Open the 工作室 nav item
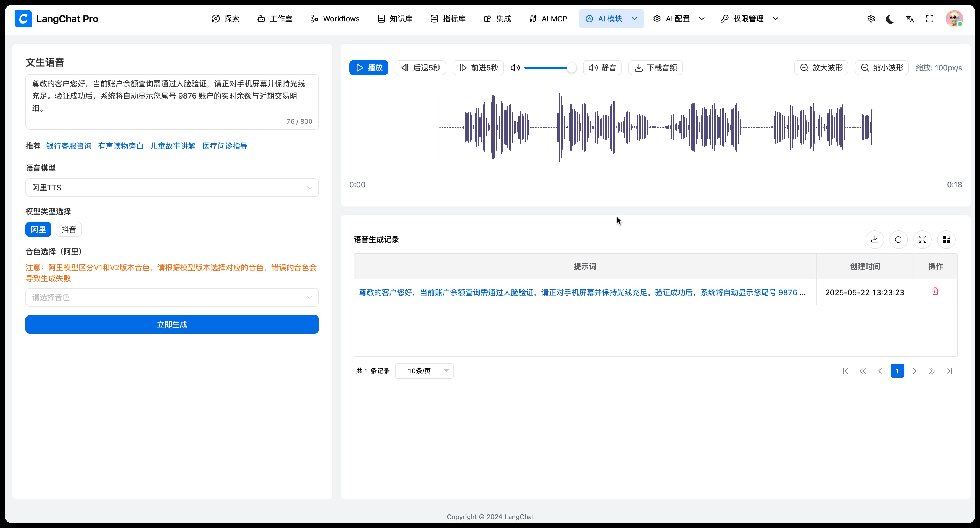 (275, 19)
